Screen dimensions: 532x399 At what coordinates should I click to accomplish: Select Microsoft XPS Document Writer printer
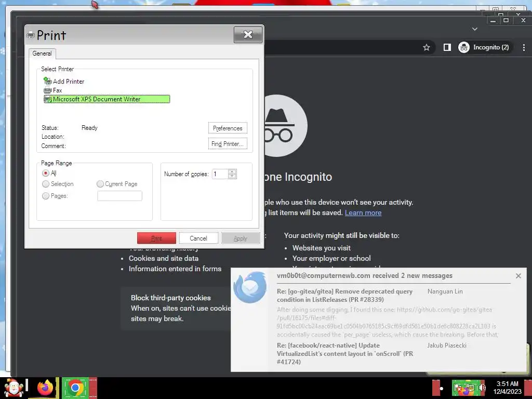pos(107,99)
